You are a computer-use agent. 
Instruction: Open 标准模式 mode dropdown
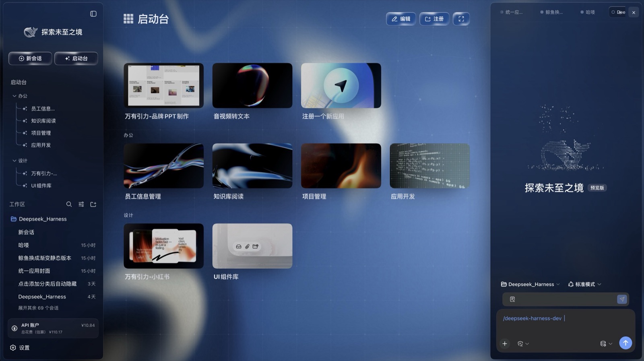(x=584, y=284)
